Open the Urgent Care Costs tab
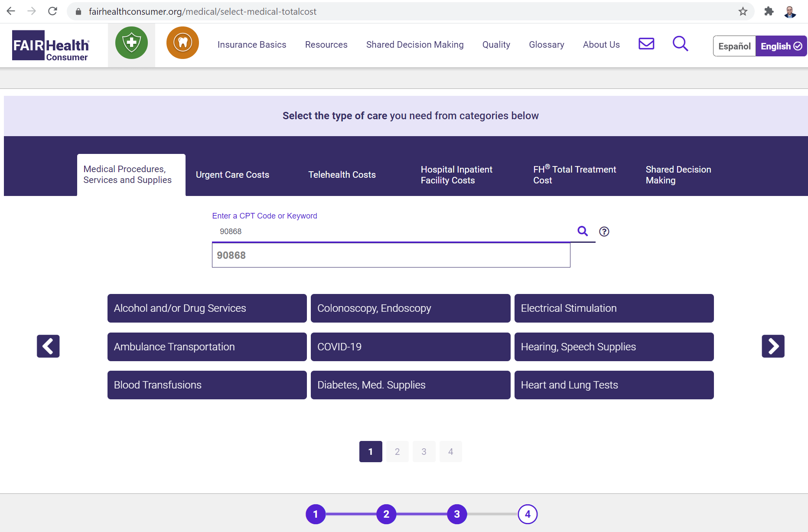The width and height of the screenshot is (808, 532). click(232, 175)
